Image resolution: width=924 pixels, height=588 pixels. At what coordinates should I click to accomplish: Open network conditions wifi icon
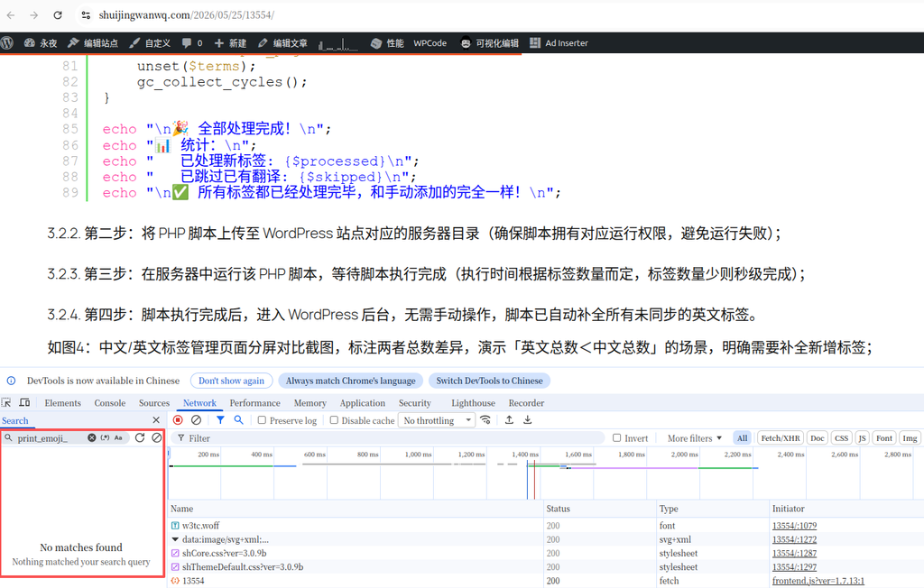[485, 420]
